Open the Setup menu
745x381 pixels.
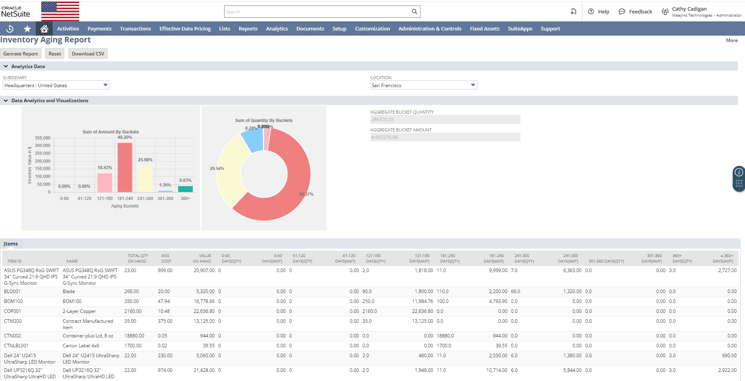coord(339,29)
